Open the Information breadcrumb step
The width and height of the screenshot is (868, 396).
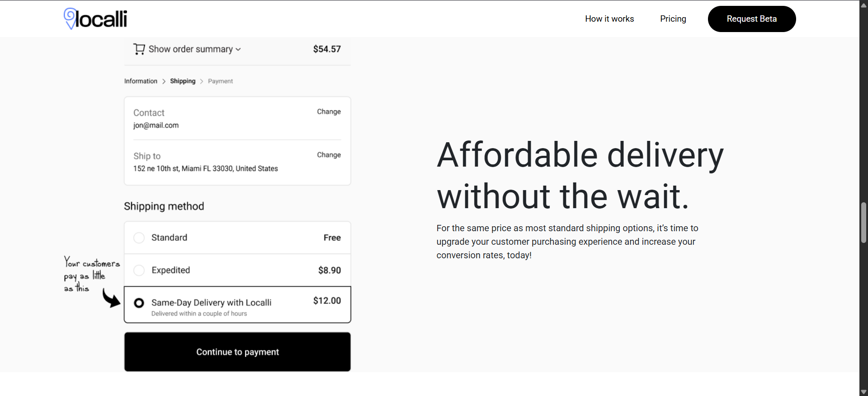141,81
